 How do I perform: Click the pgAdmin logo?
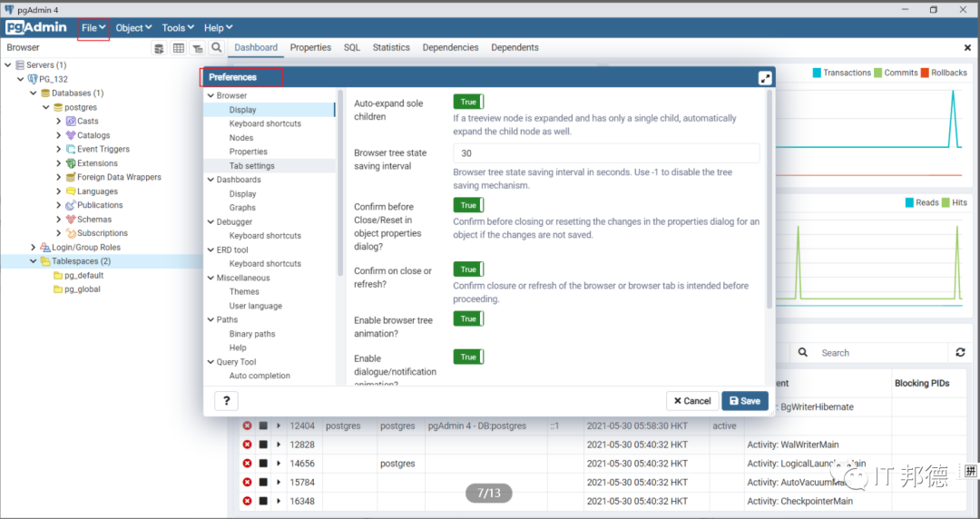[36, 27]
